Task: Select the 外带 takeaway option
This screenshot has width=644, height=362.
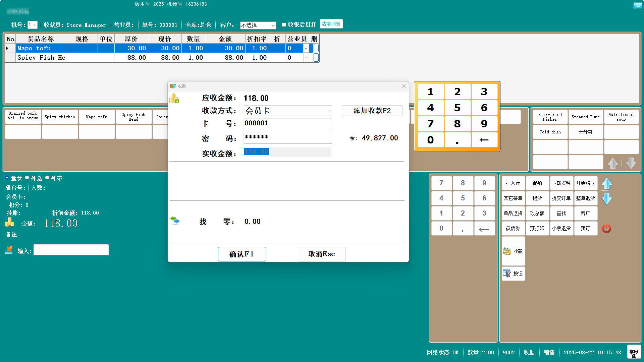Action: tap(47, 178)
